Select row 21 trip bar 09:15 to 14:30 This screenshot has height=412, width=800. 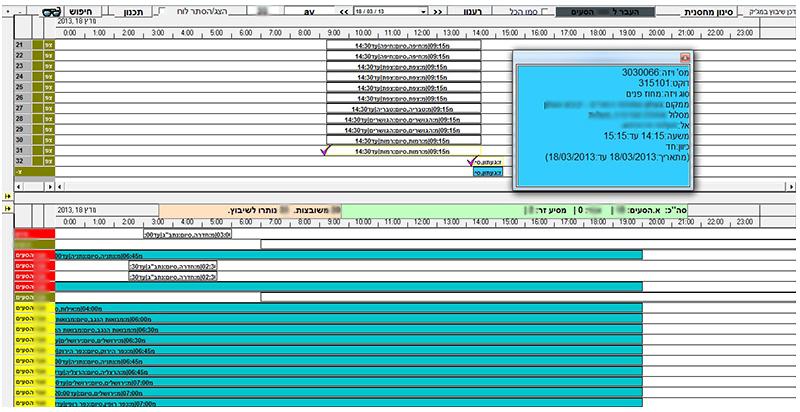pyautogui.click(x=404, y=45)
